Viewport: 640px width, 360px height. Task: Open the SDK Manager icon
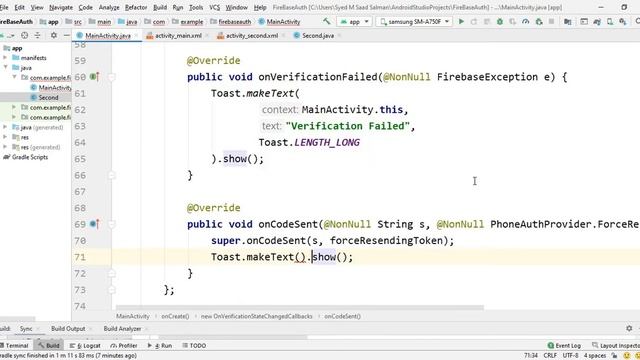click(623, 21)
